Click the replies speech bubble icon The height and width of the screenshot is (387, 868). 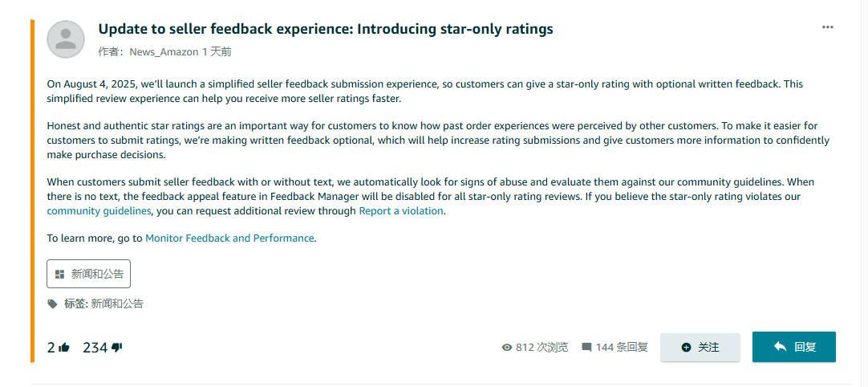586,347
